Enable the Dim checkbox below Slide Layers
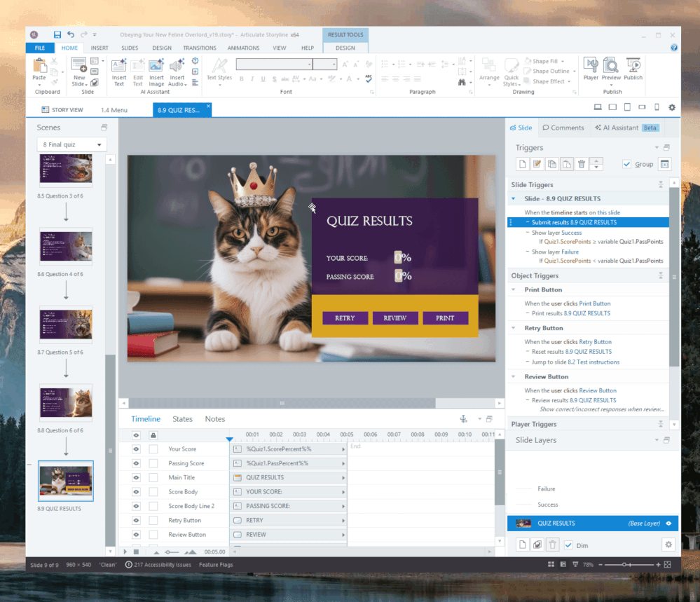 568,545
